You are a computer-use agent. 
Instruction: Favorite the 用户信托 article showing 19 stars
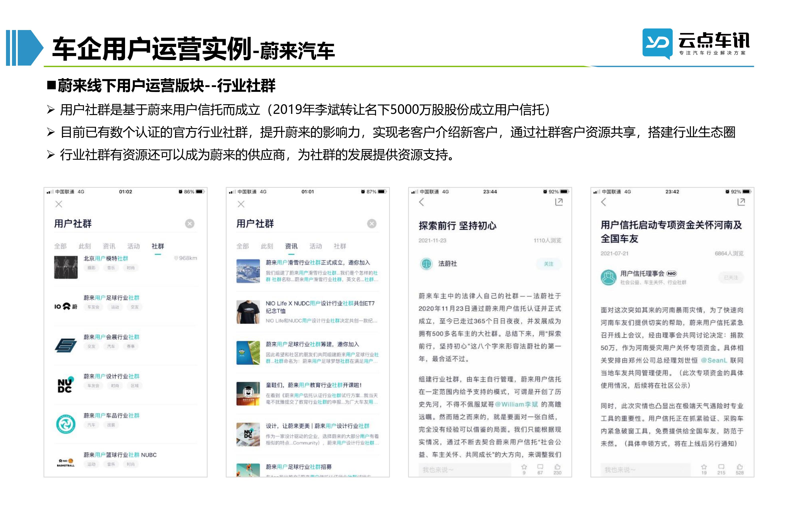pos(704,469)
